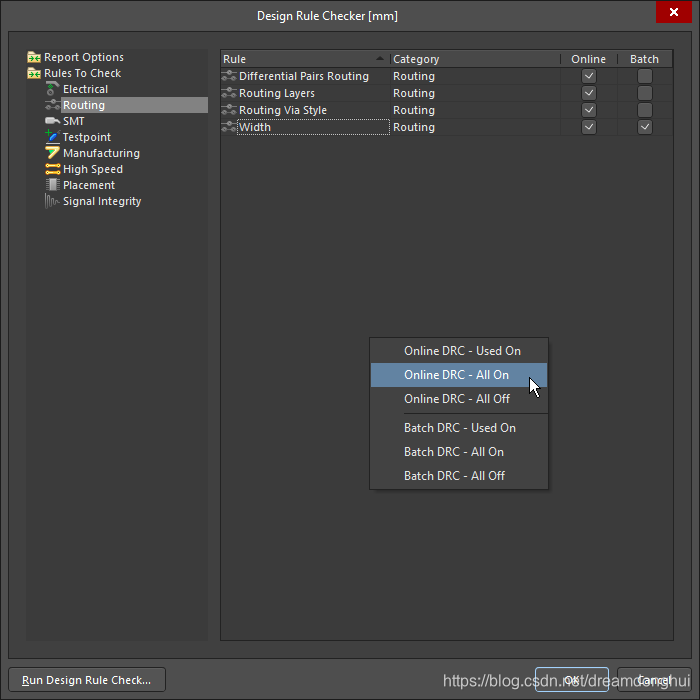The image size is (700, 700).
Task: Select the Placement rules category
Action: [89, 185]
